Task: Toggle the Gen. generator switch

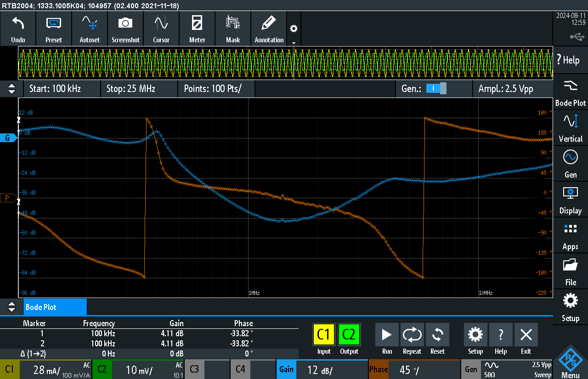Action: [436, 89]
